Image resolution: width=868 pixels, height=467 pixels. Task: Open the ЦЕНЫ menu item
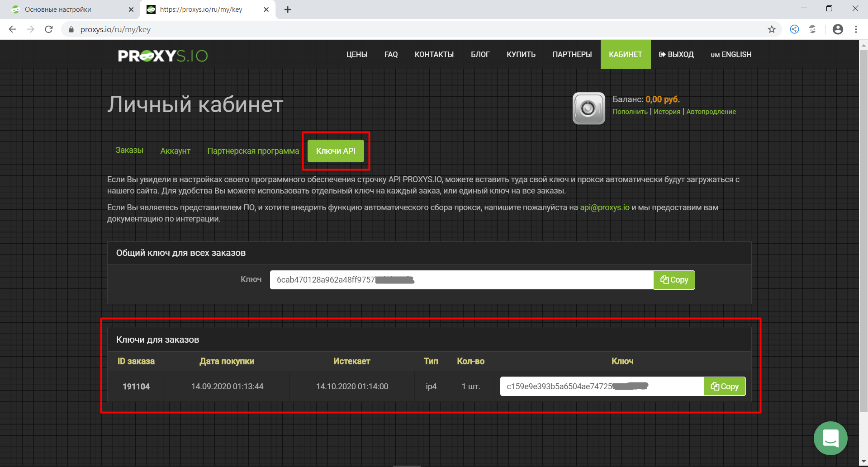pyautogui.click(x=356, y=54)
